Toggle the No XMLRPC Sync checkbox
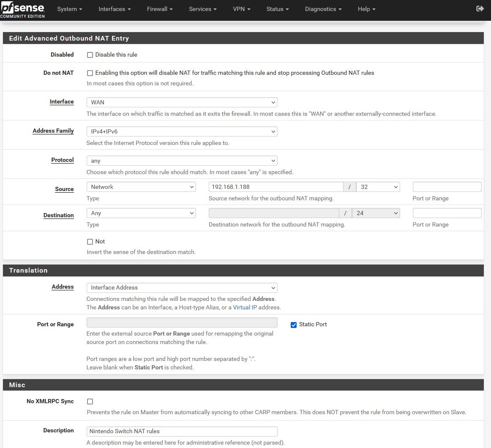The image size is (491, 448). coord(90,402)
